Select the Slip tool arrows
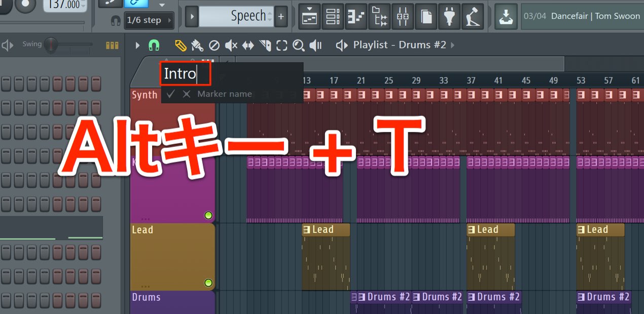Viewport: 644px width, 314px height. coord(248,46)
